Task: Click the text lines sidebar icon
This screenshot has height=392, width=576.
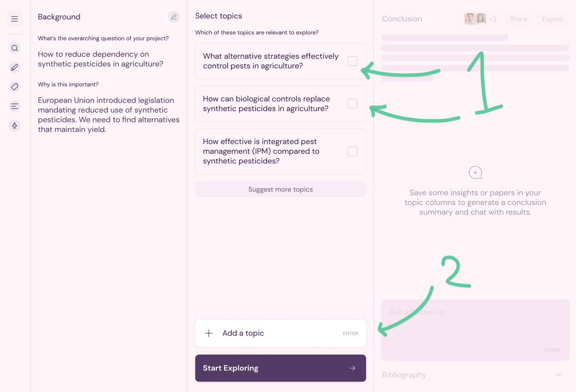Action: coord(14,106)
